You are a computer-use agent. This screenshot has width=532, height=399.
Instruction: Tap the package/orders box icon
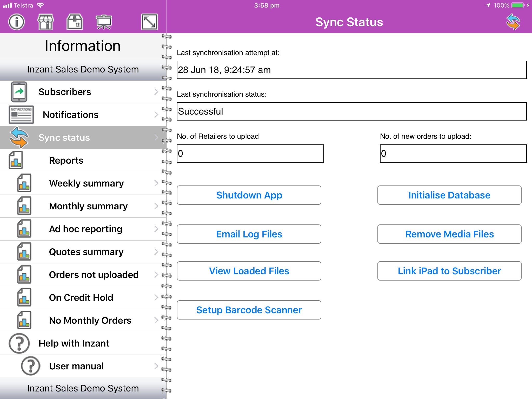(x=75, y=22)
